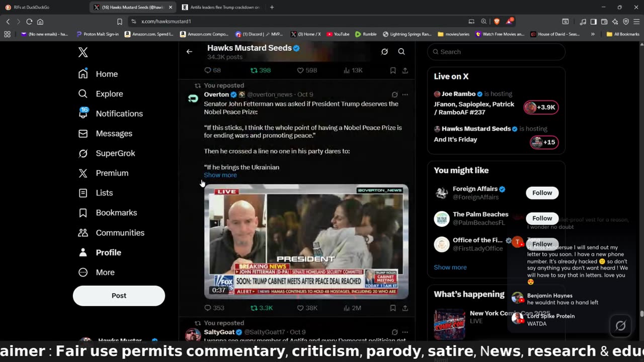Expand the Overton post with Show more

click(x=220, y=175)
